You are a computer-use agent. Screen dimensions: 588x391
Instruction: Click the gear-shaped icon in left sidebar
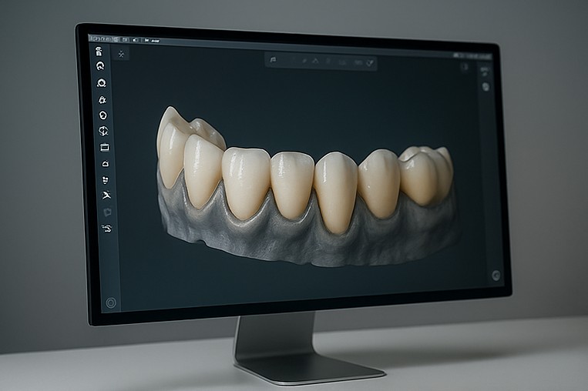(x=102, y=99)
